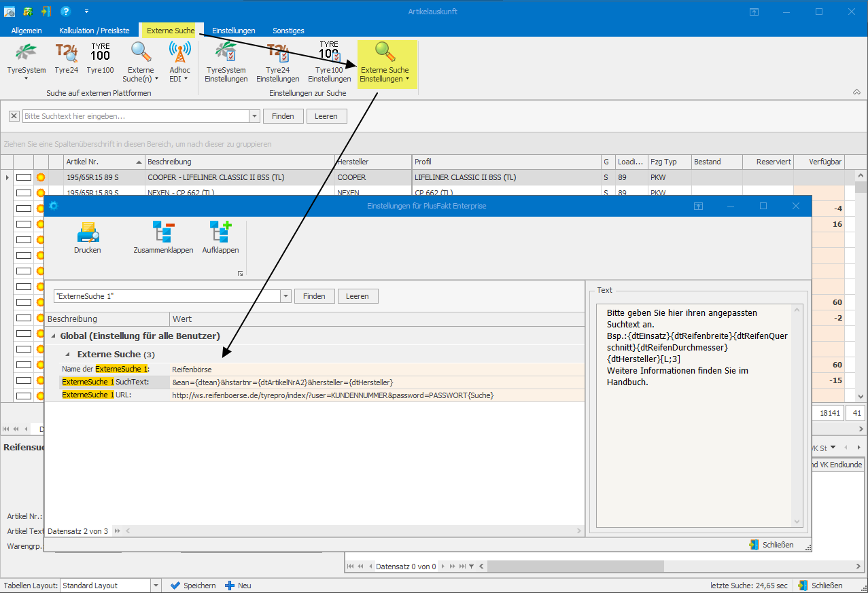The width and height of the screenshot is (868, 593).
Task: Click the exit door icon in quick access
Action: (x=46, y=12)
